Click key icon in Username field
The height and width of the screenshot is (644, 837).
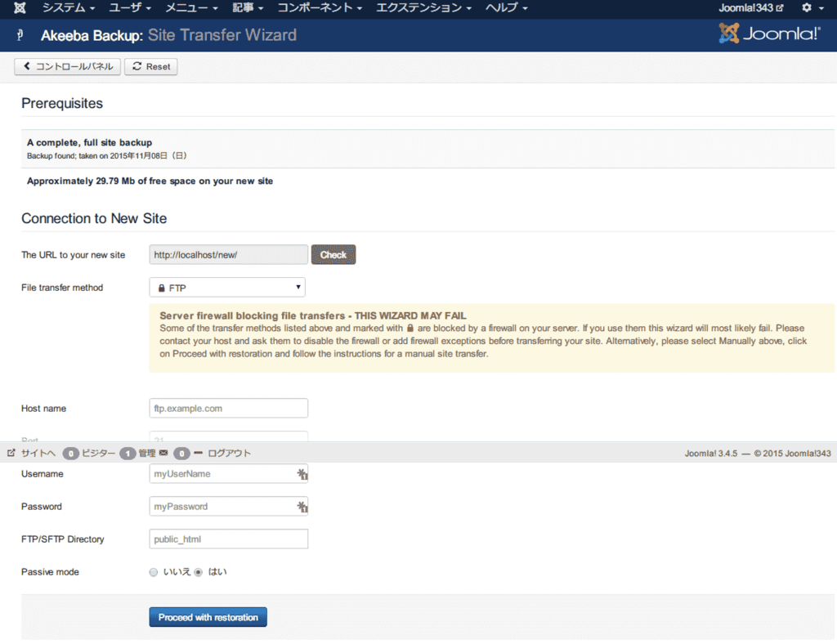point(302,474)
